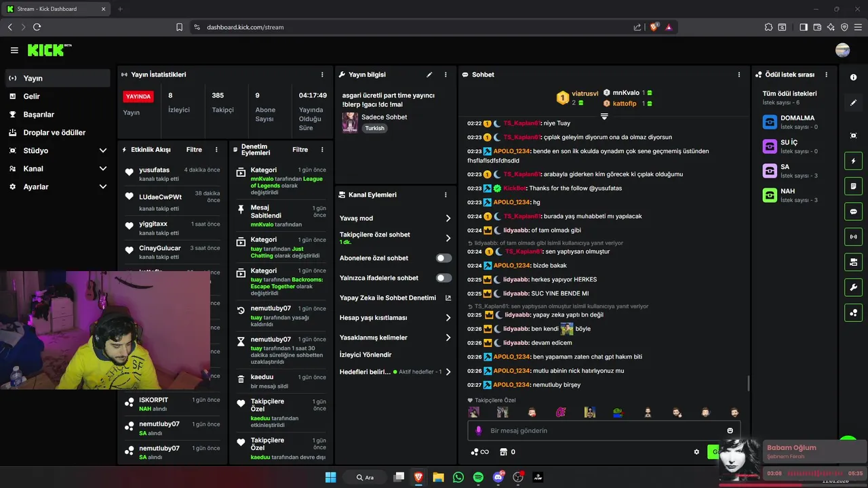
Task: Open the emoji picker in chat input
Action: pyautogui.click(x=730, y=430)
